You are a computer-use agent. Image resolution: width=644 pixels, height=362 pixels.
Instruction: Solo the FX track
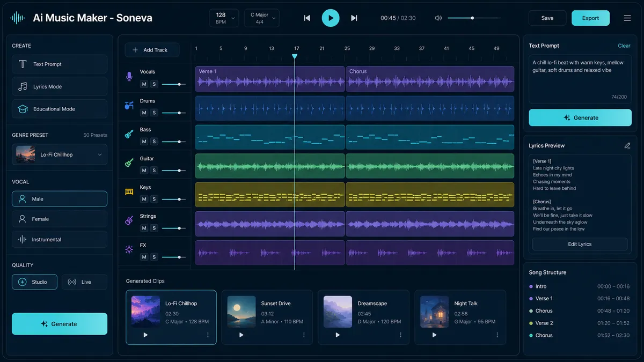pyautogui.click(x=154, y=257)
